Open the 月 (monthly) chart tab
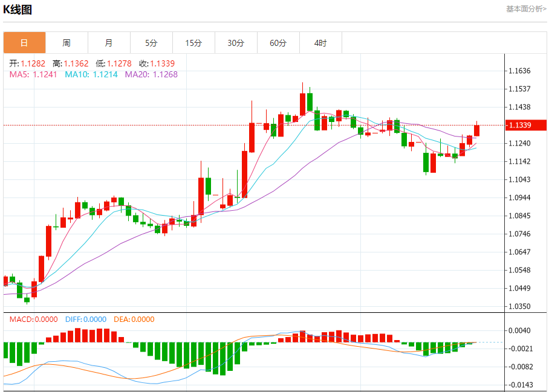549x392 pixels. click(x=109, y=43)
